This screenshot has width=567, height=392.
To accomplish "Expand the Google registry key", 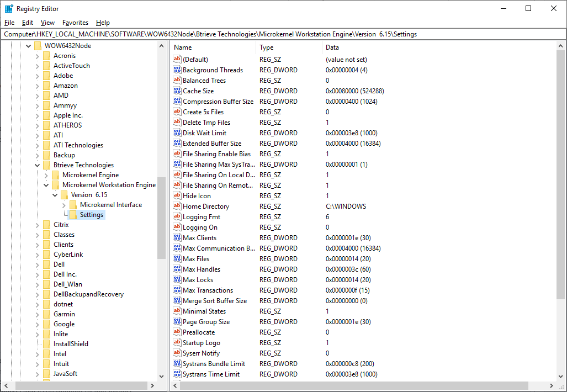I will (x=37, y=325).
